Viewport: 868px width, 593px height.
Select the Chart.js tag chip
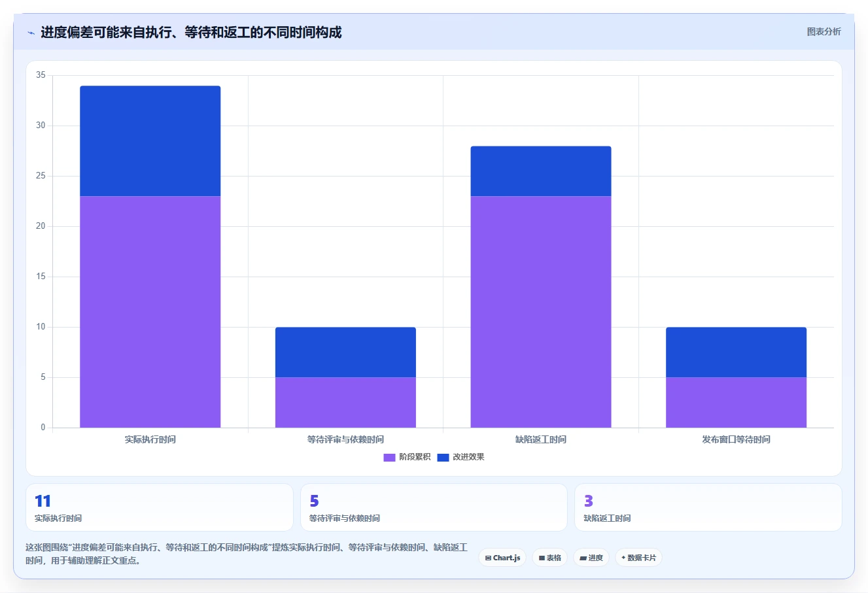502,558
